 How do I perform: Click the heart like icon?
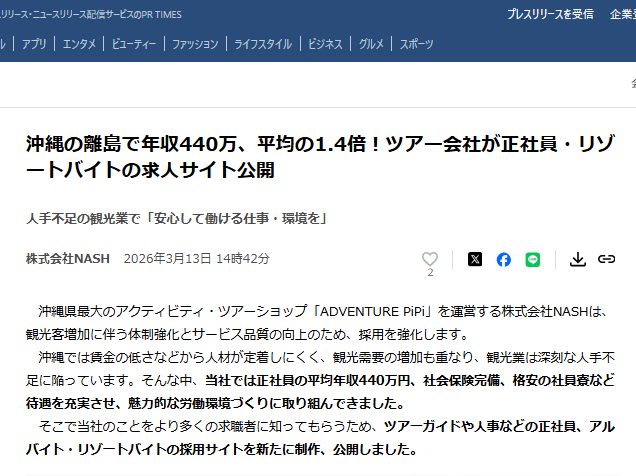pos(430,259)
